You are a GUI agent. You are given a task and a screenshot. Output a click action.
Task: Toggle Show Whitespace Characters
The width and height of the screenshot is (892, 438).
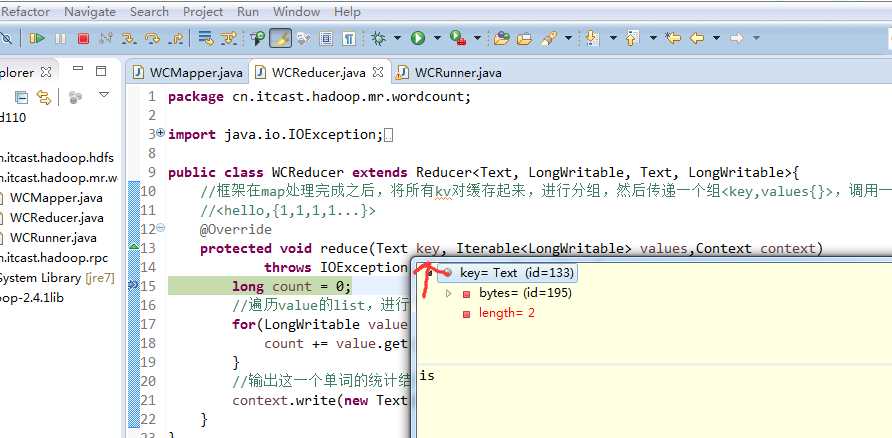[349, 39]
